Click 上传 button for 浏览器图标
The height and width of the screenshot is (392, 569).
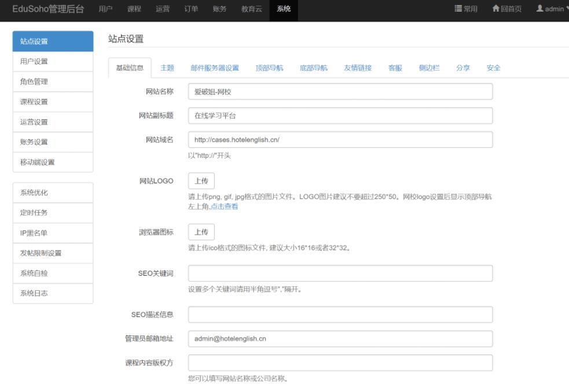(201, 232)
